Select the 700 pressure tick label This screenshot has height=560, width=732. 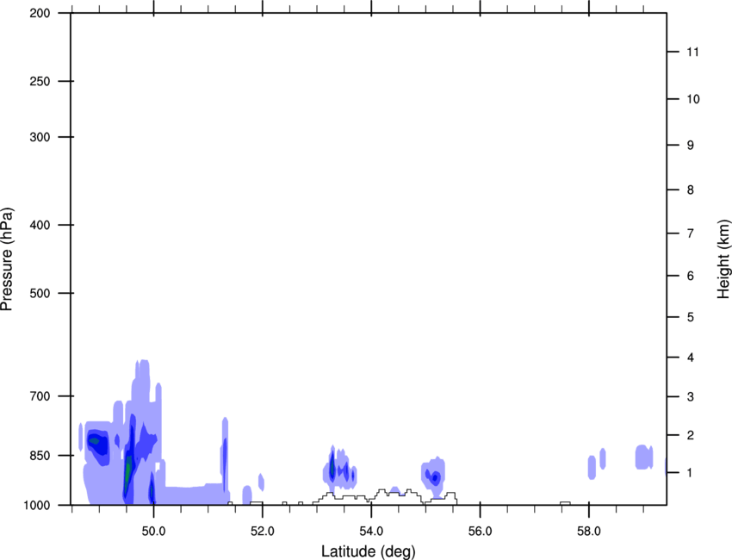(x=40, y=396)
